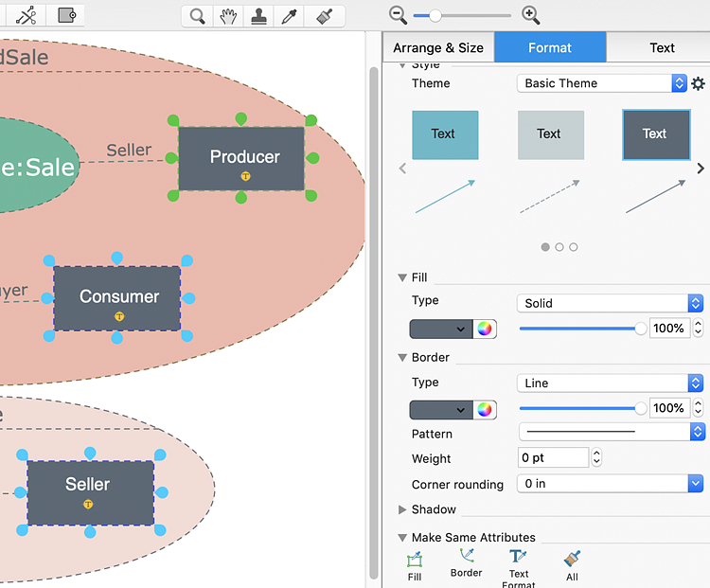Screen dimensions: 710x588
Task: Select the Hand pan tool
Action: coord(228,16)
